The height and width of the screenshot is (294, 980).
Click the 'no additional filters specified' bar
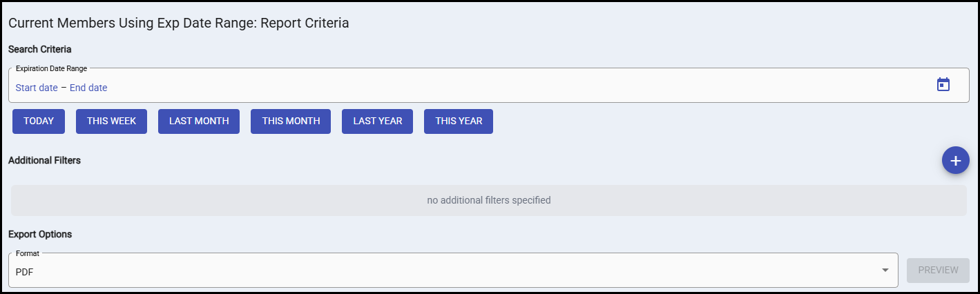tap(488, 201)
